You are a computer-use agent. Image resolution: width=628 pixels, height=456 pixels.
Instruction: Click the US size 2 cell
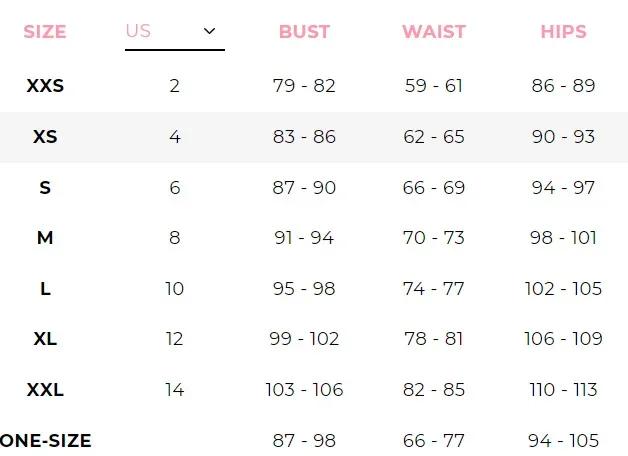[174, 86]
